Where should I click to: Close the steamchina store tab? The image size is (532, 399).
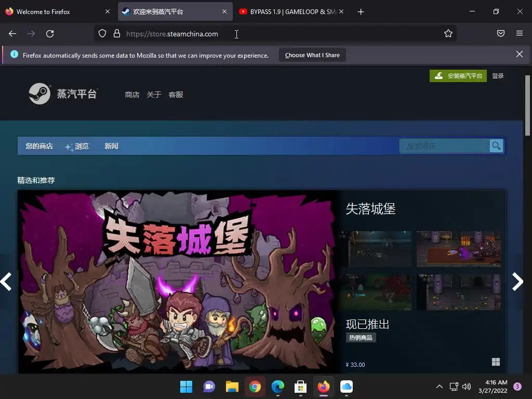click(x=224, y=11)
